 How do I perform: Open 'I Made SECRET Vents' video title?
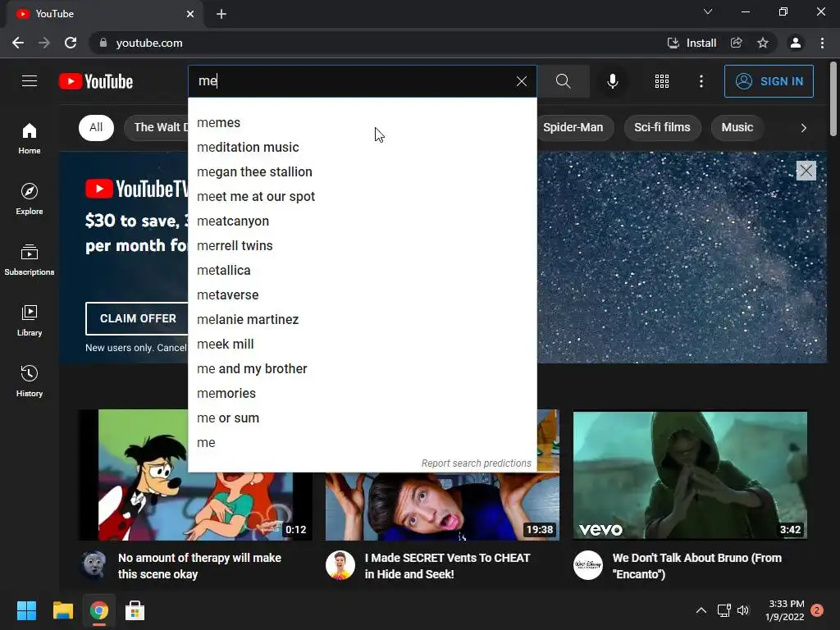tap(447, 566)
